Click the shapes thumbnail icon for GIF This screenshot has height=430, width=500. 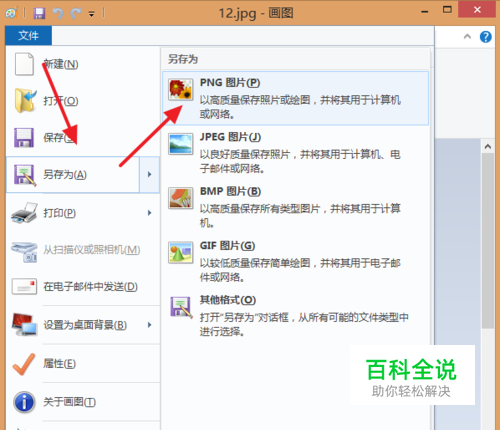[180, 253]
